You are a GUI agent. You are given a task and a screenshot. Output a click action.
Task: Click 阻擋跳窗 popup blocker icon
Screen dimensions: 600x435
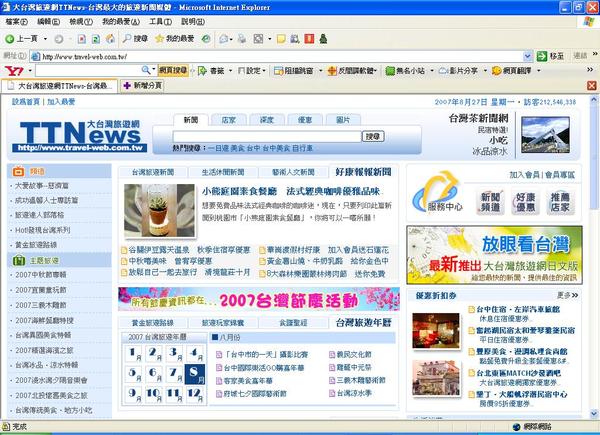click(278, 70)
